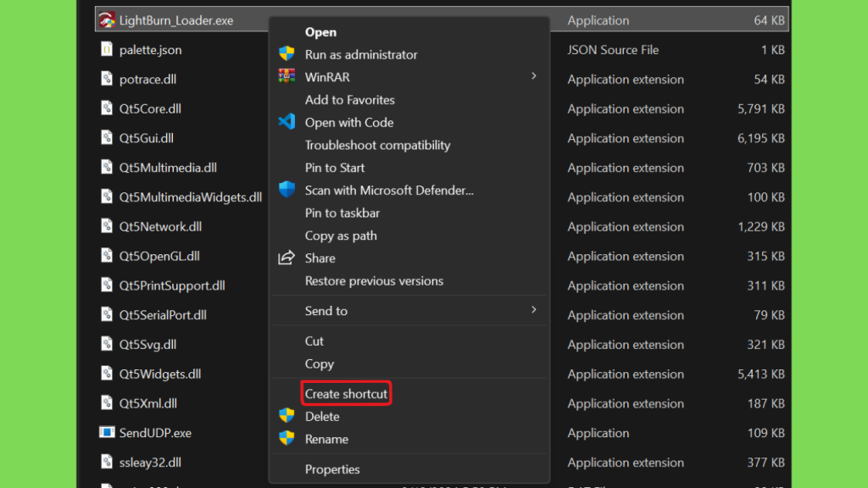Screen dimensions: 868x488
Task: Select the Qt5Core.dll file name
Action: (150, 108)
